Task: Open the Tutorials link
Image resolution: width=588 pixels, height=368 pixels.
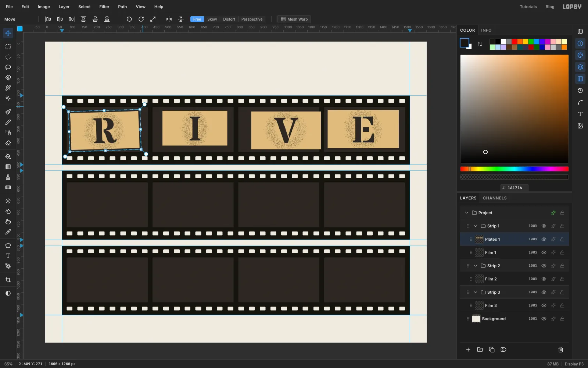Action: coord(528,7)
